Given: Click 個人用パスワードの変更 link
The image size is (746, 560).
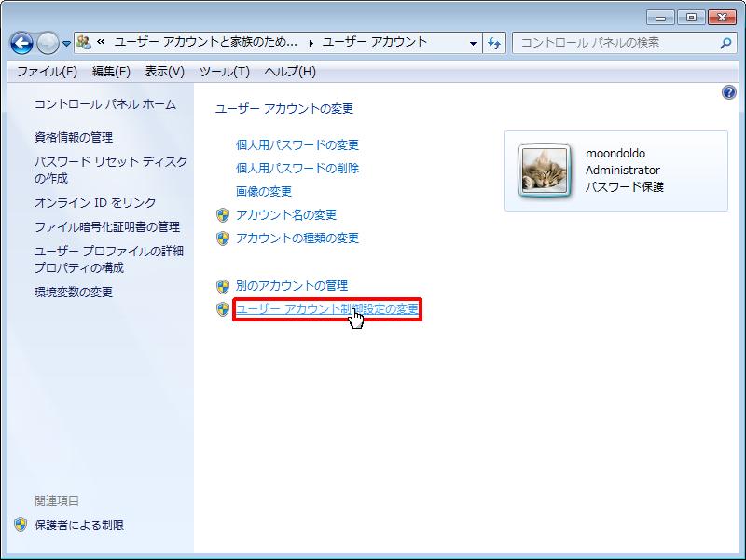Looking at the screenshot, I should [x=297, y=145].
